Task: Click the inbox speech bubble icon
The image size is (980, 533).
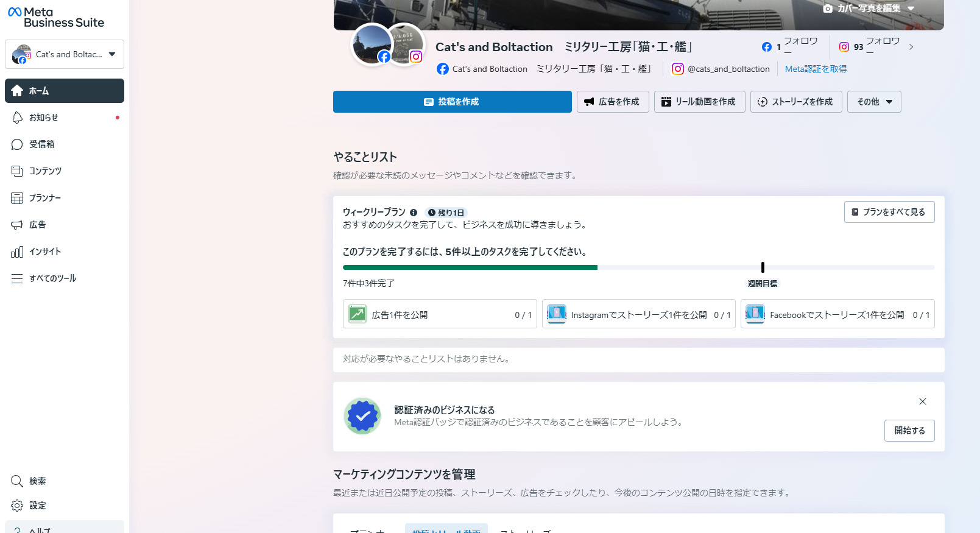Action: [x=17, y=144]
